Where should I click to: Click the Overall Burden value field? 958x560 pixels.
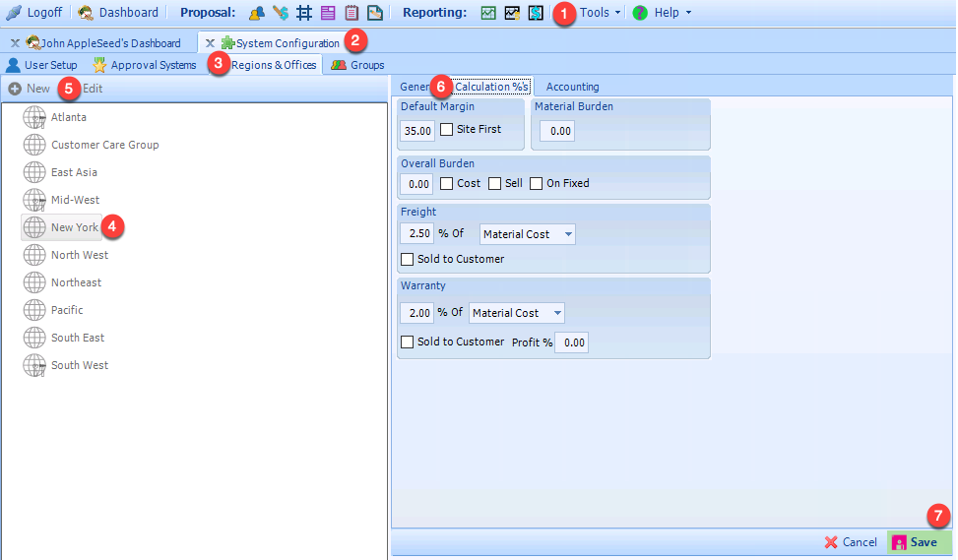tap(417, 184)
